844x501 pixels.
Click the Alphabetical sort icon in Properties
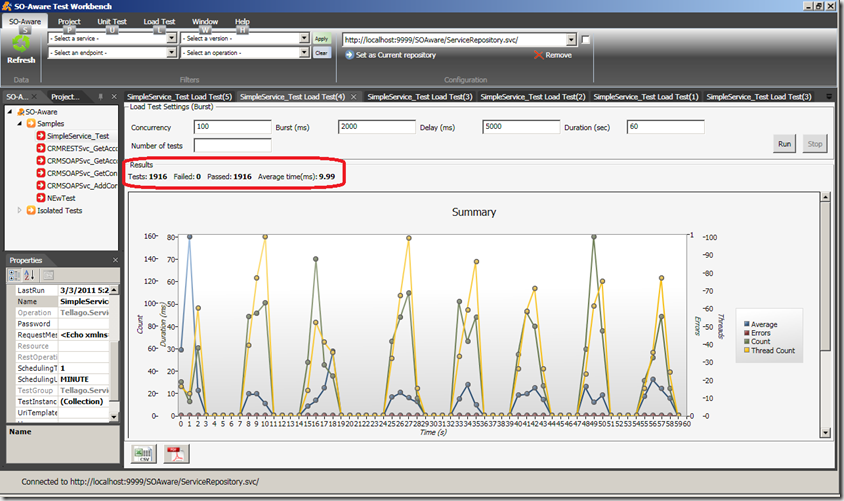click(x=29, y=275)
